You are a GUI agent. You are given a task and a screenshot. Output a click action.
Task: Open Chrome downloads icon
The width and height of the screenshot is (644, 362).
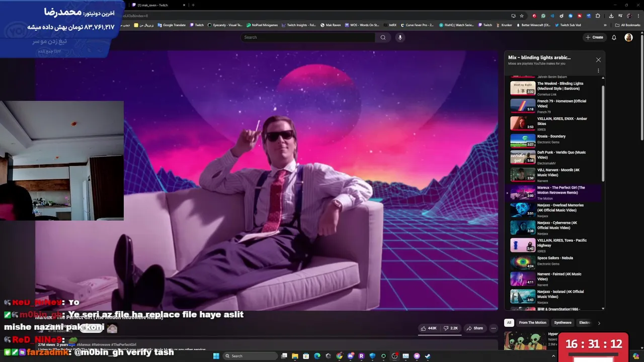[611, 16]
